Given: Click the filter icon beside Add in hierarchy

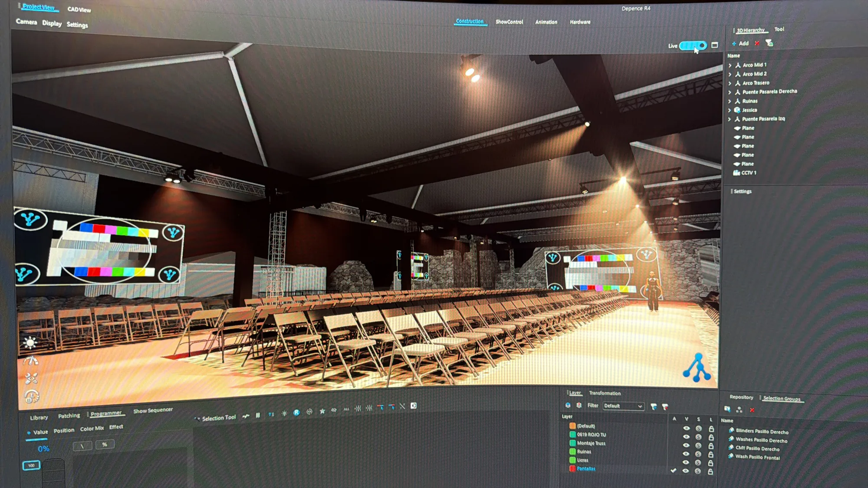Looking at the screenshot, I should click(769, 43).
